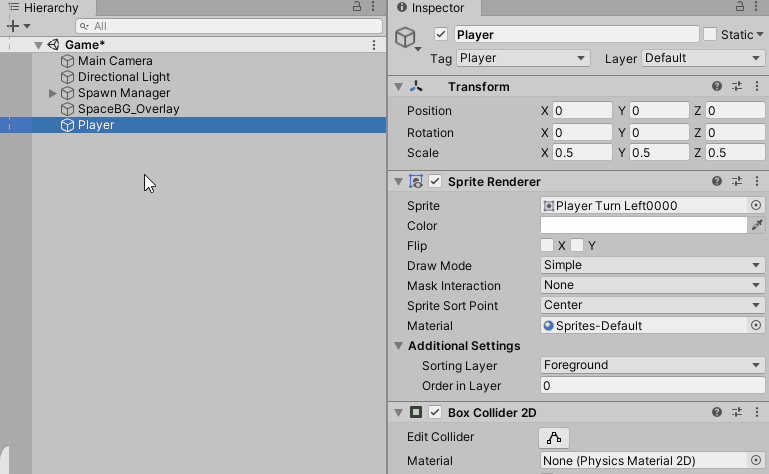Select Directional Light object
This screenshot has width=769, height=474.
[x=124, y=77]
